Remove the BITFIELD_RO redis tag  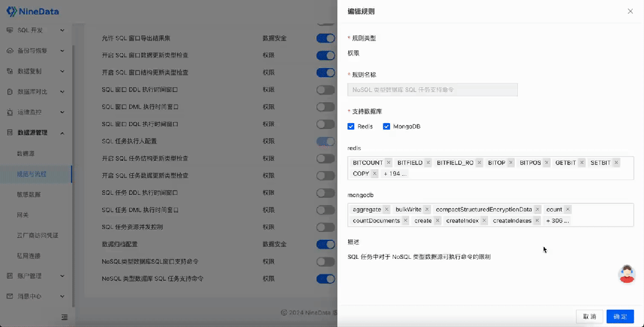click(479, 163)
